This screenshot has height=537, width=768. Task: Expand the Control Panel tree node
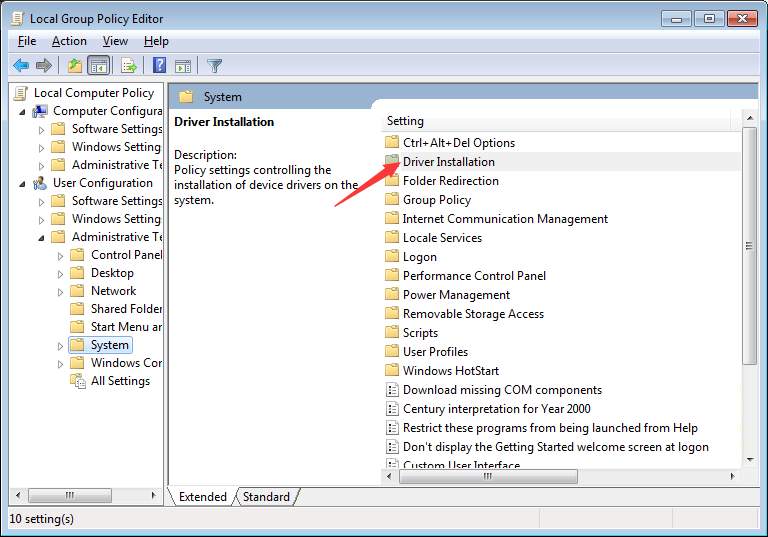60,256
